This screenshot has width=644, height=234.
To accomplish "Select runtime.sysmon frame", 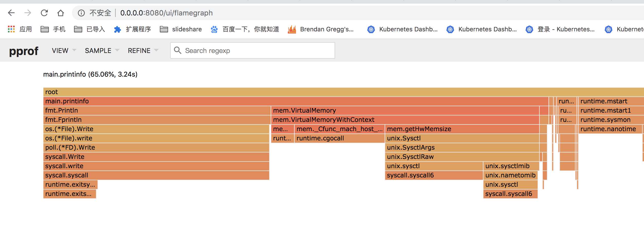I will click(611, 120).
